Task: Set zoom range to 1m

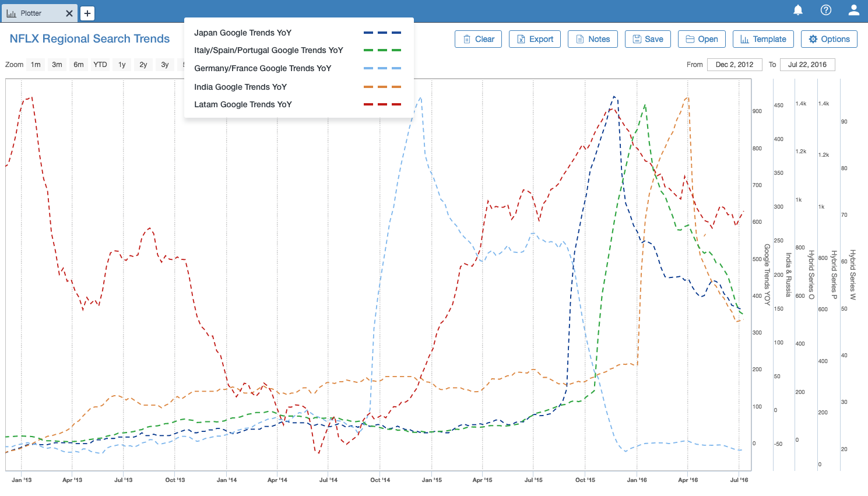Action: pos(36,65)
